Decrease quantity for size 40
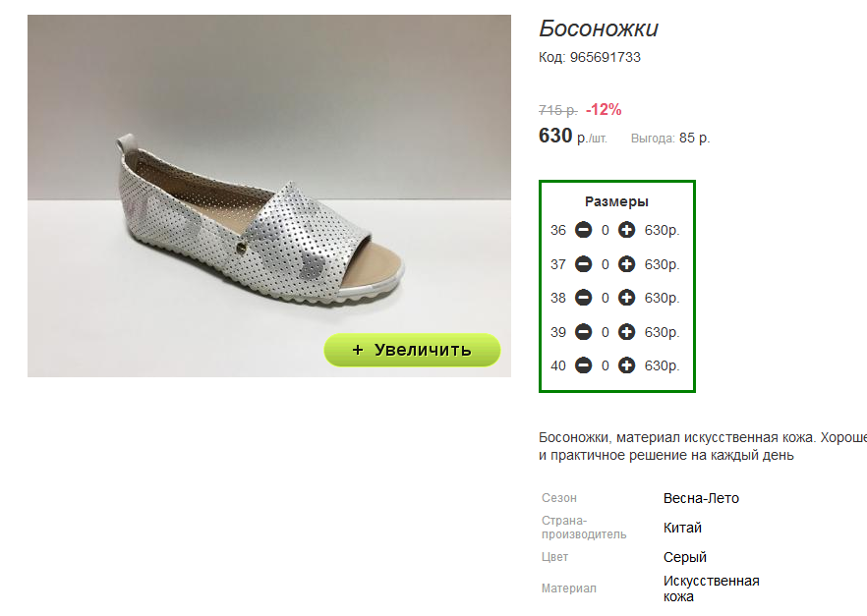Viewport: 867px width, 616px height. (583, 365)
